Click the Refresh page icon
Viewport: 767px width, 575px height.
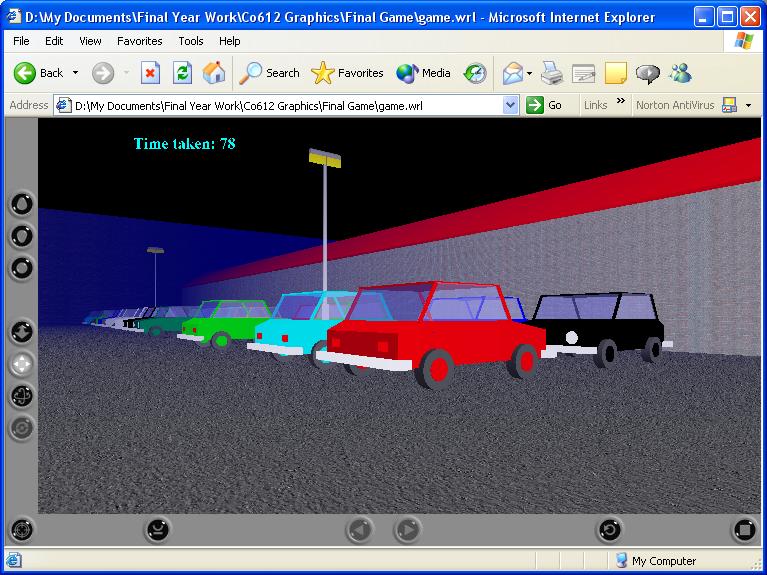(x=182, y=73)
